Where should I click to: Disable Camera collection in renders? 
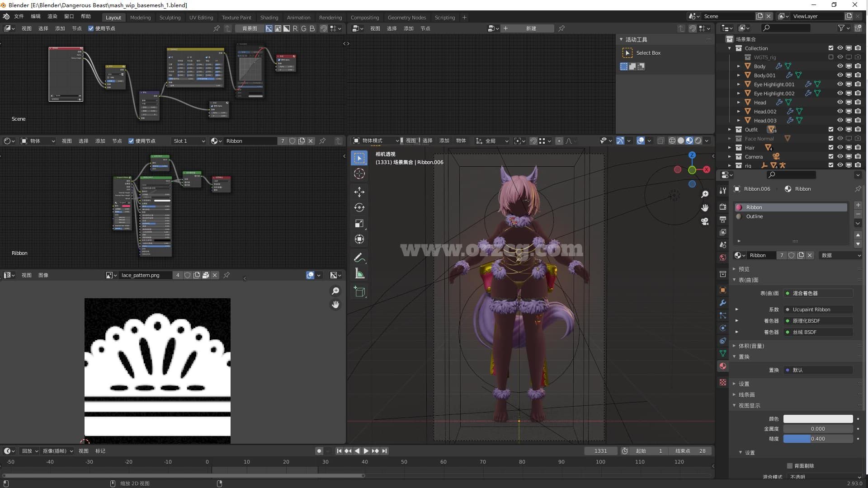858,156
